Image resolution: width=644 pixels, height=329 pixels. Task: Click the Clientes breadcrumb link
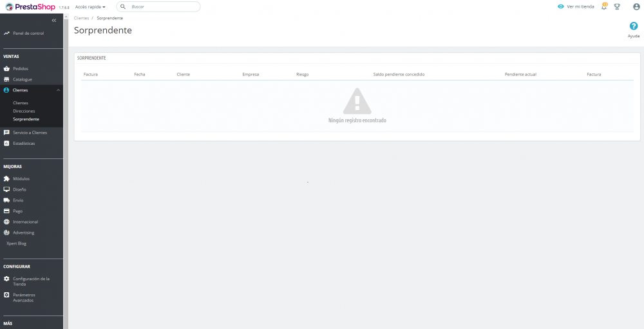pos(81,18)
